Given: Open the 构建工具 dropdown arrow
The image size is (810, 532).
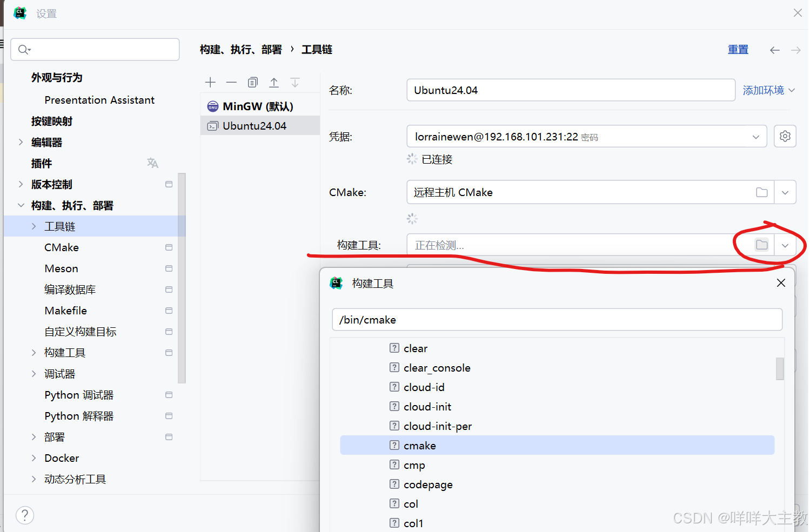Looking at the screenshot, I should point(785,245).
